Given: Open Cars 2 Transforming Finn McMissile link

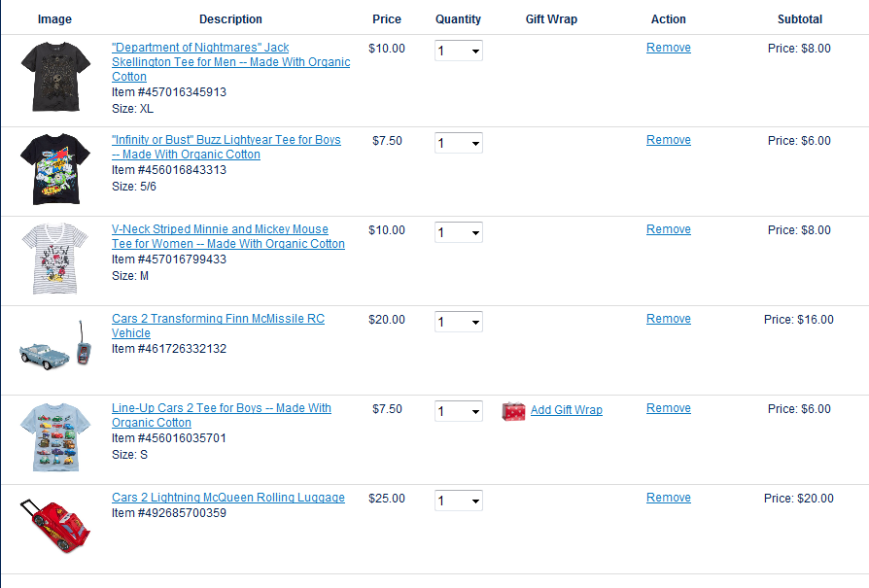Looking at the screenshot, I should coord(218,319).
